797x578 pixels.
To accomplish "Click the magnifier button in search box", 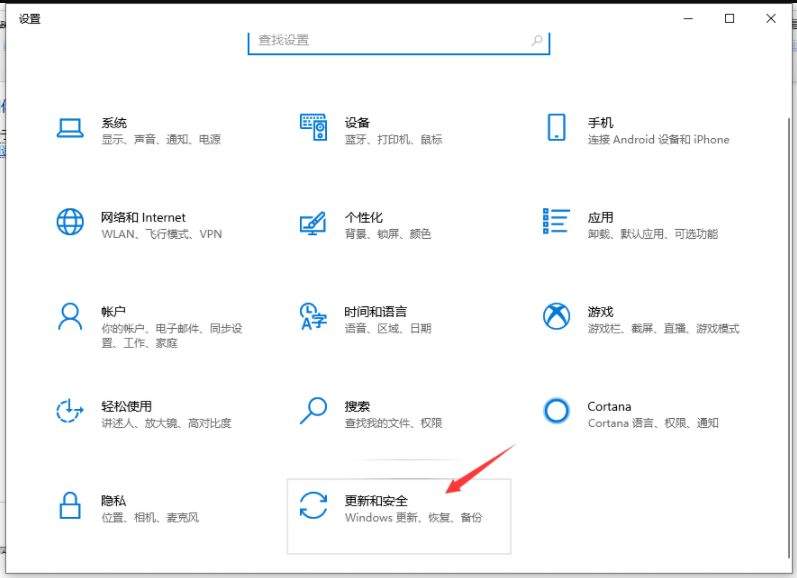I will (537, 41).
